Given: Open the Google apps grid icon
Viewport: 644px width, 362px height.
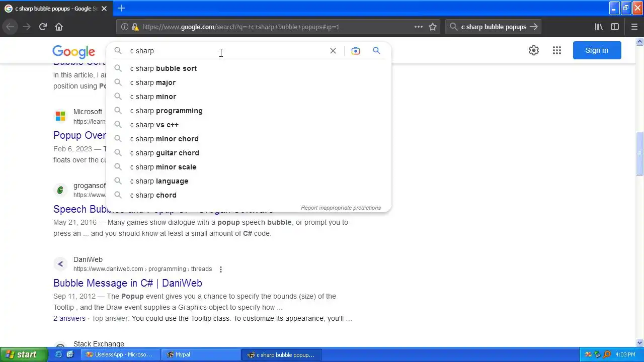Looking at the screenshot, I should click(557, 50).
